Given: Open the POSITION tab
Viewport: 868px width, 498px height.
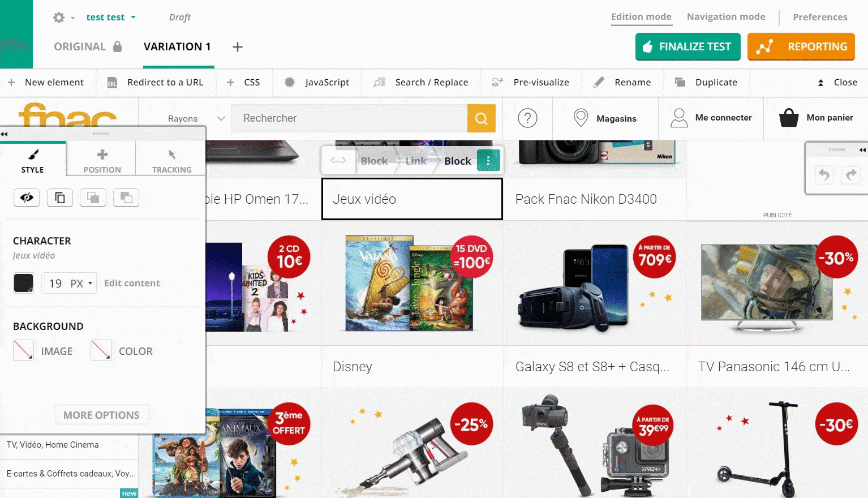Looking at the screenshot, I should point(102,161).
